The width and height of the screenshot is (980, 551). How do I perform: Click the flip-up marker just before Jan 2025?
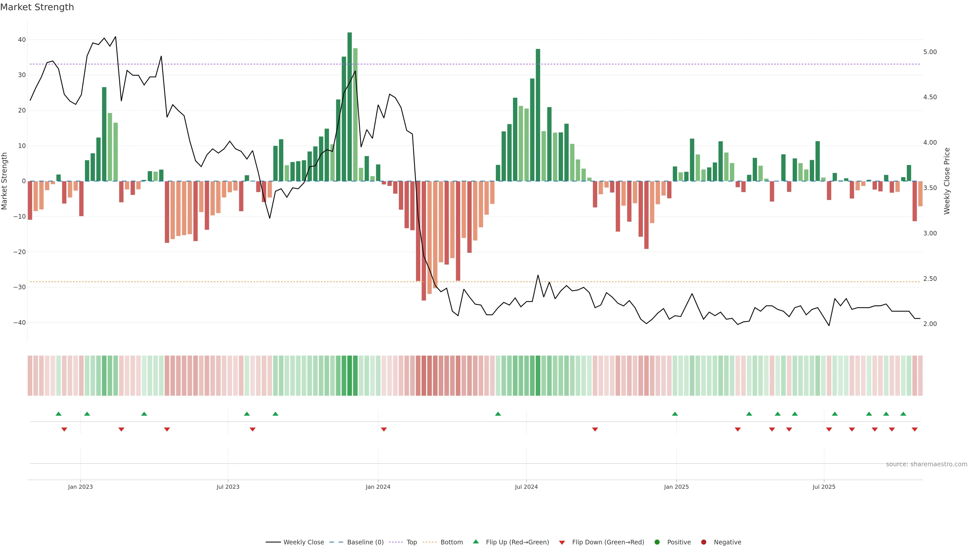click(x=675, y=414)
